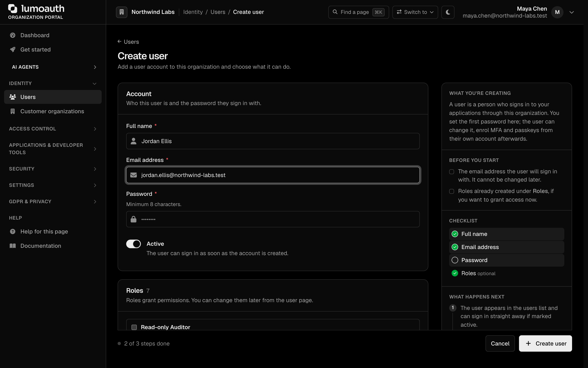Click into the Email address field
Screen dimensions: 588x368
(x=273, y=175)
